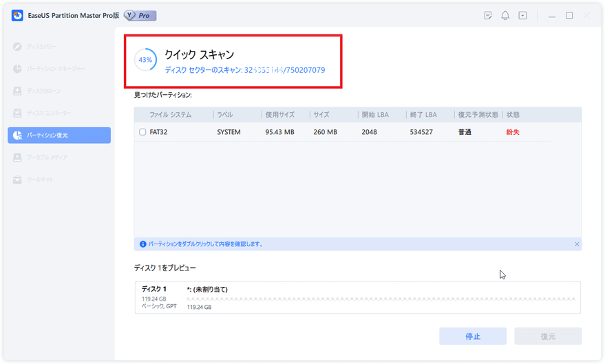
Task: Select the unallocated 119.24 GB disk bar
Action: (381, 298)
